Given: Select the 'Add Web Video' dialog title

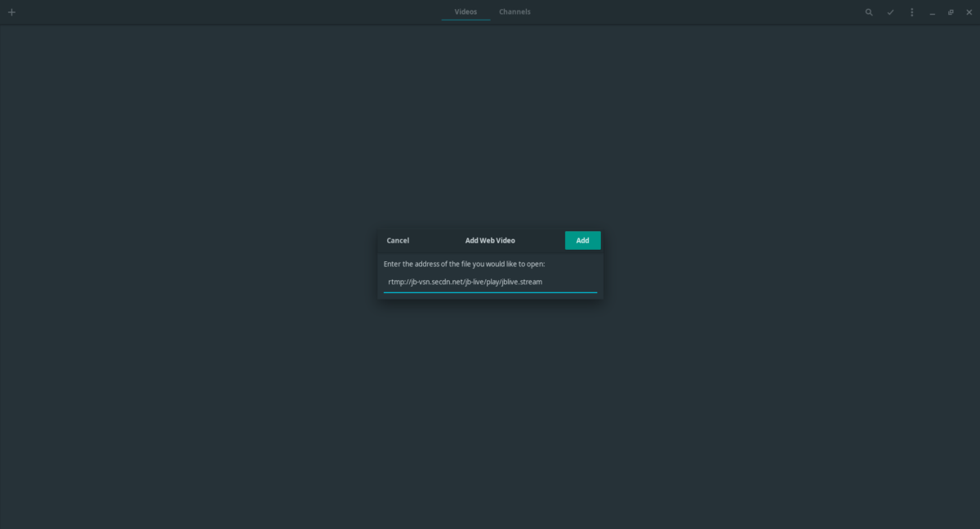Looking at the screenshot, I should (x=490, y=240).
